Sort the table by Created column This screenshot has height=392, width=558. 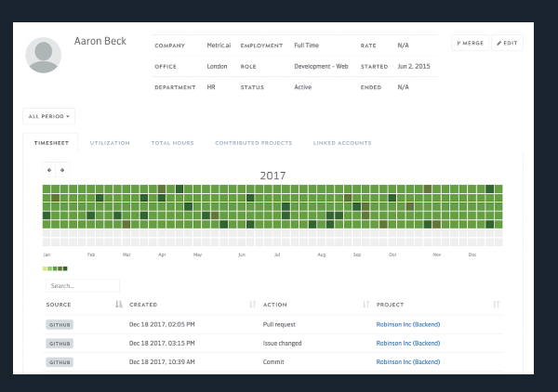pos(252,304)
